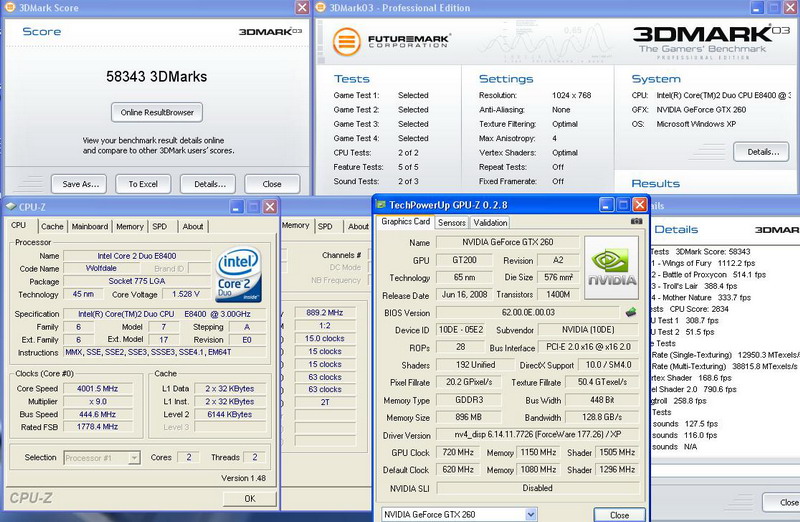Screen dimensions: 800x522
Task: Click the Instructions field listing MMX, SSE
Action: tap(164, 353)
